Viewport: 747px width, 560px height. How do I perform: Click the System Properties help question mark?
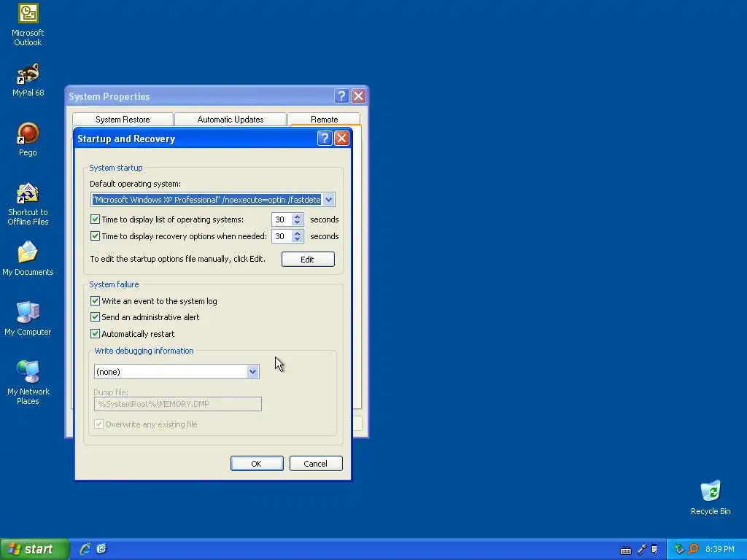[x=341, y=96]
